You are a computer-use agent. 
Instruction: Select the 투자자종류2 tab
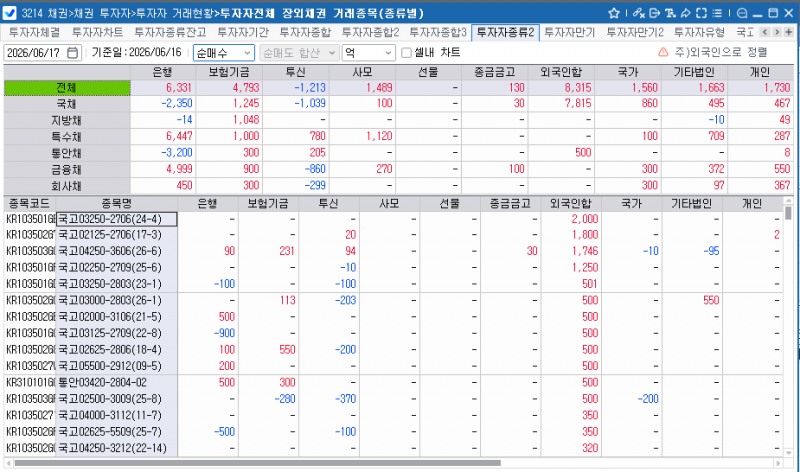click(505, 33)
